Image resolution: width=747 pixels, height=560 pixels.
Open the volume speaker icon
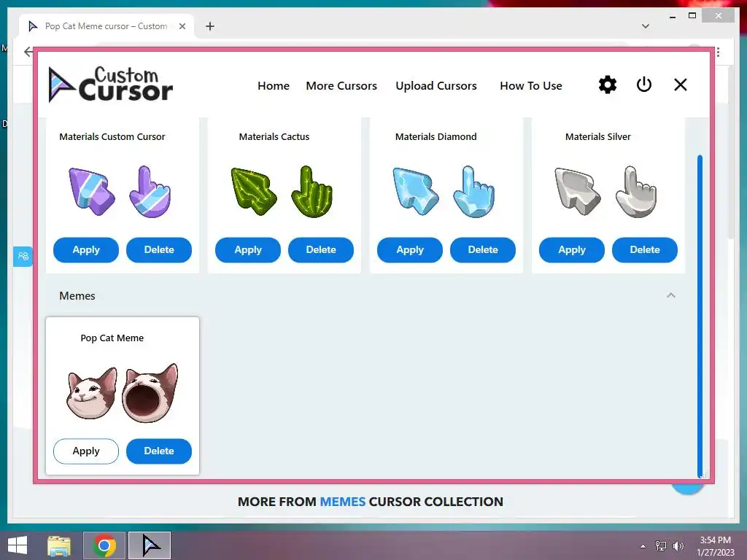[678, 546]
